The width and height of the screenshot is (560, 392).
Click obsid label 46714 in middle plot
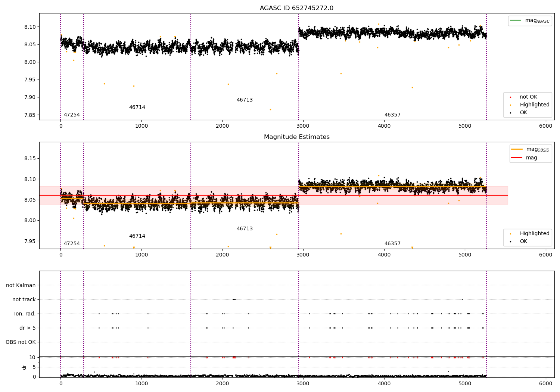137,236
